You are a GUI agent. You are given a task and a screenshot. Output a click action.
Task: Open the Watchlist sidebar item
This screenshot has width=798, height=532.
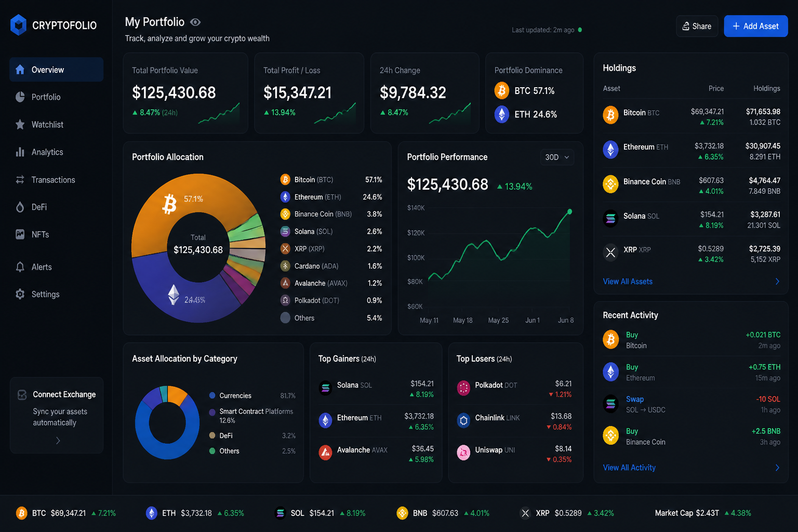pos(56,125)
